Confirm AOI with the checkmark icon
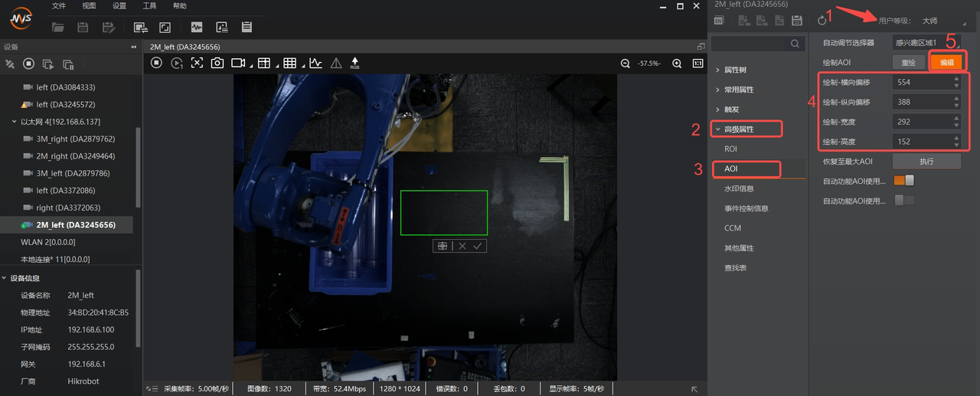 478,246
